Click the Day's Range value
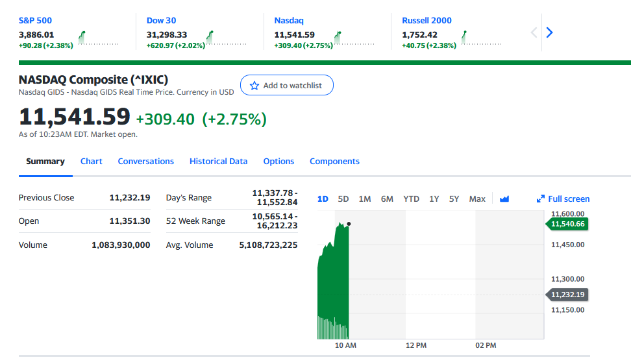The width and height of the screenshot is (631, 364). [275, 197]
